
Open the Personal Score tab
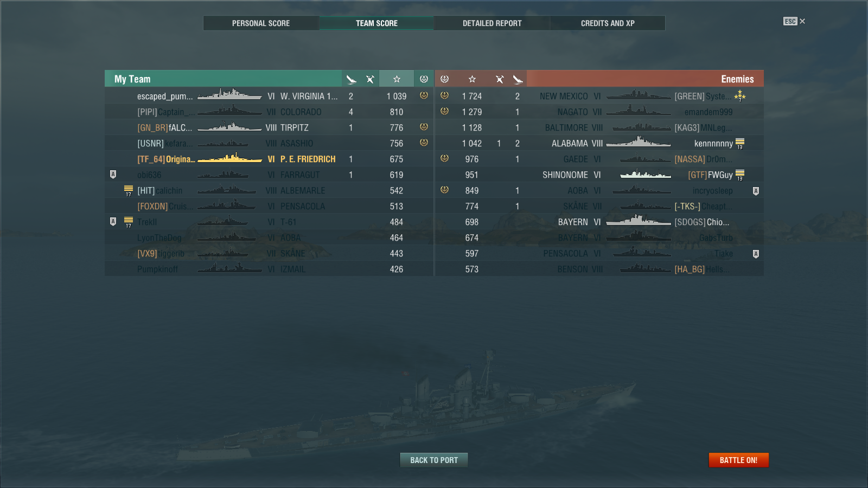[261, 23]
